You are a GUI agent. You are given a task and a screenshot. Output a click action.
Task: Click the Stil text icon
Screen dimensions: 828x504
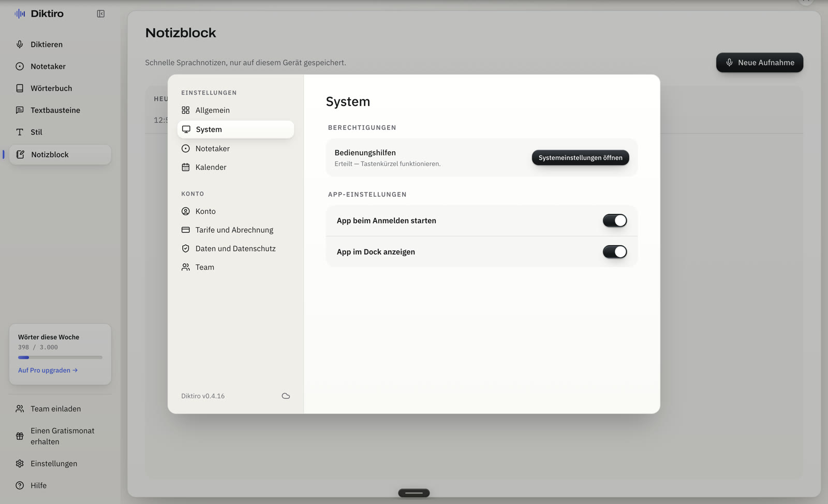[x=20, y=132]
